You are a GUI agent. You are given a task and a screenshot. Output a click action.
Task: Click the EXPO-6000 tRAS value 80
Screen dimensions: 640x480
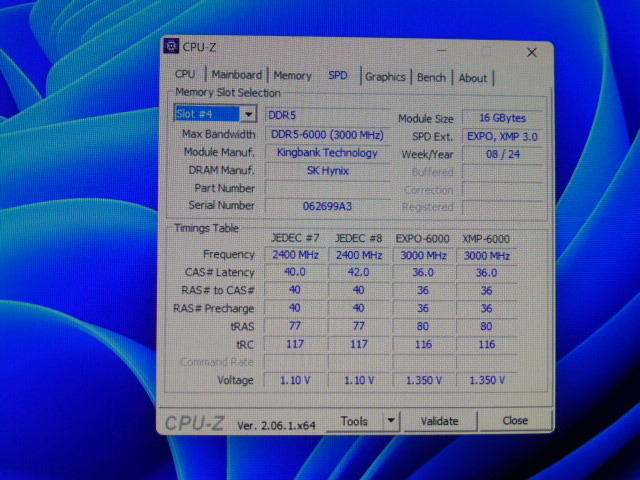tap(423, 326)
